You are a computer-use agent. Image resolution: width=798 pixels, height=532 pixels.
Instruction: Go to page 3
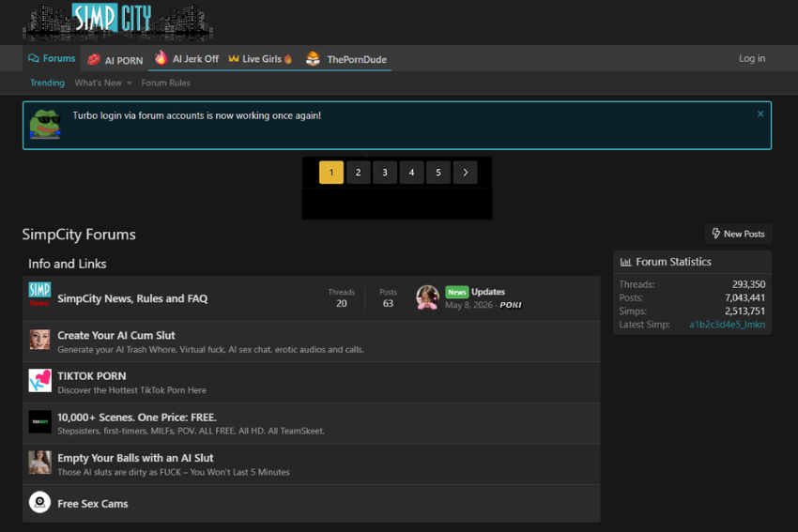coord(385,173)
